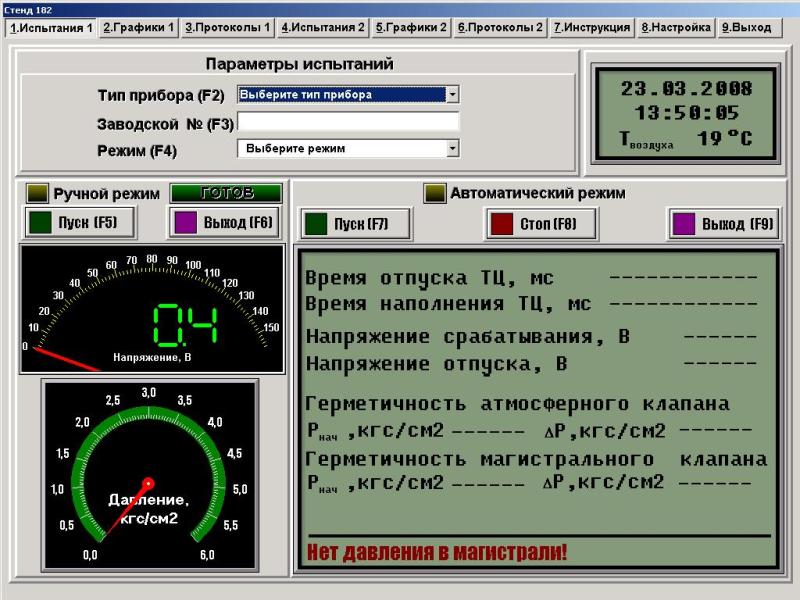The height and width of the screenshot is (600, 800).
Task: Stop the test with Стоп (F8)
Action: [x=542, y=224]
